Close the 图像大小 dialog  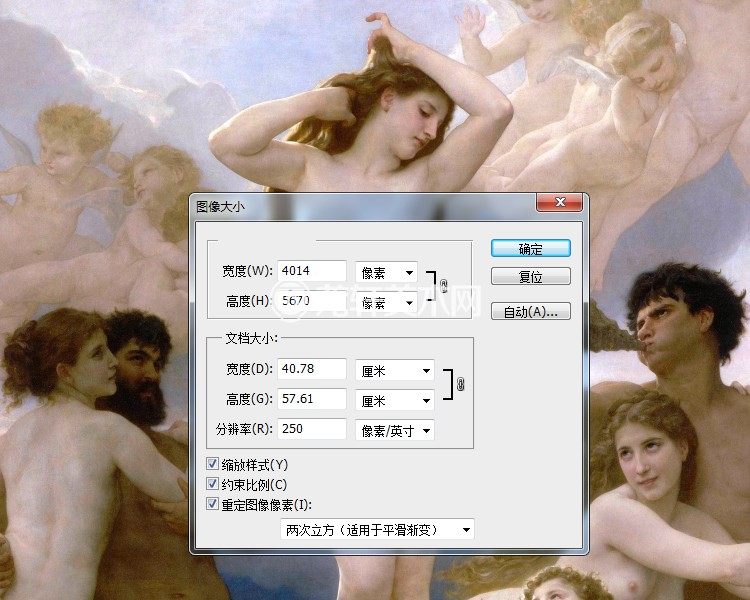(560, 202)
